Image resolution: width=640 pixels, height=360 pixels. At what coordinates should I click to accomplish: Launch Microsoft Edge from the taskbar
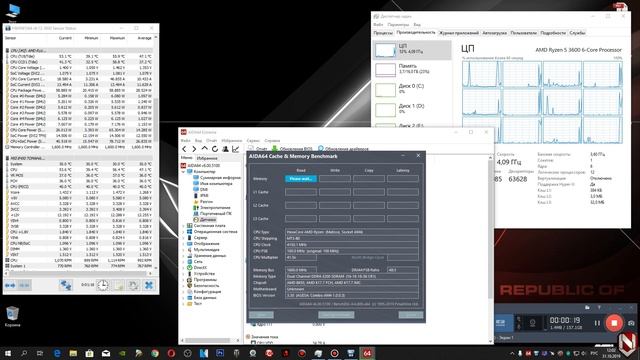(57, 353)
